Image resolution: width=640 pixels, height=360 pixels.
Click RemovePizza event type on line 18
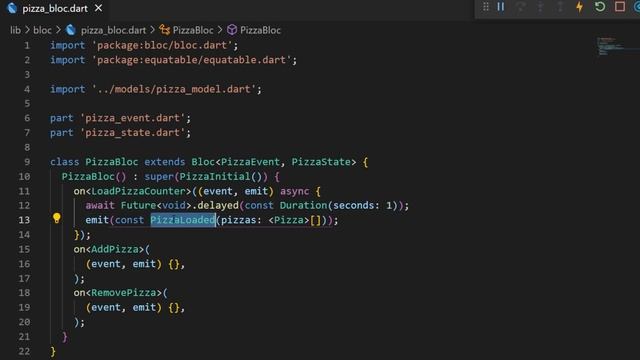pyautogui.click(x=124, y=293)
